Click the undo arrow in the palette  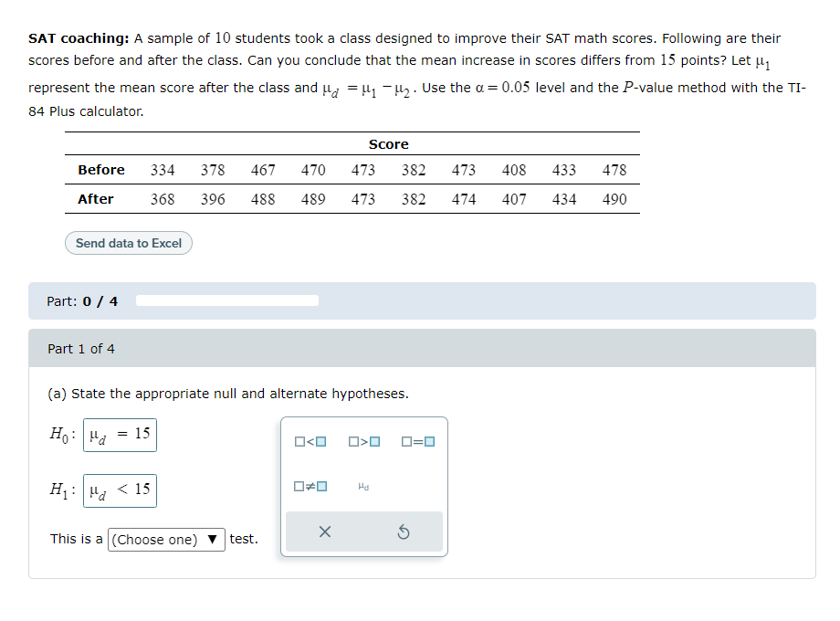tap(404, 531)
